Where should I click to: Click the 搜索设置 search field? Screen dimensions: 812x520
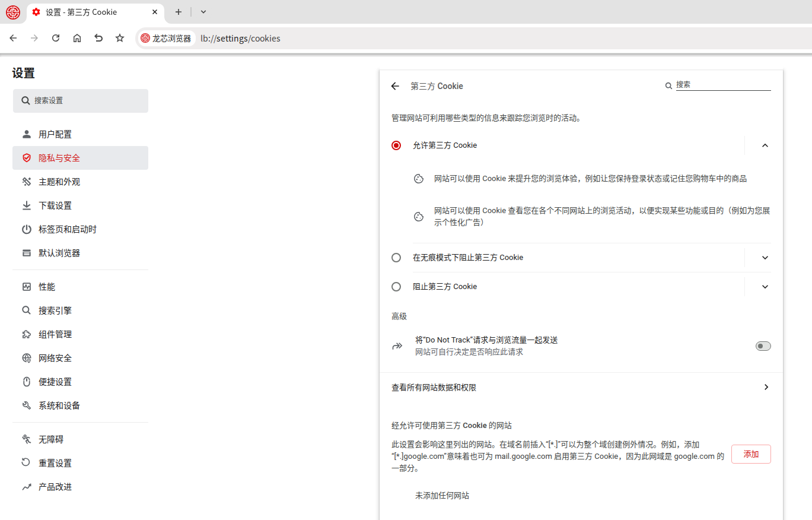pyautogui.click(x=81, y=101)
